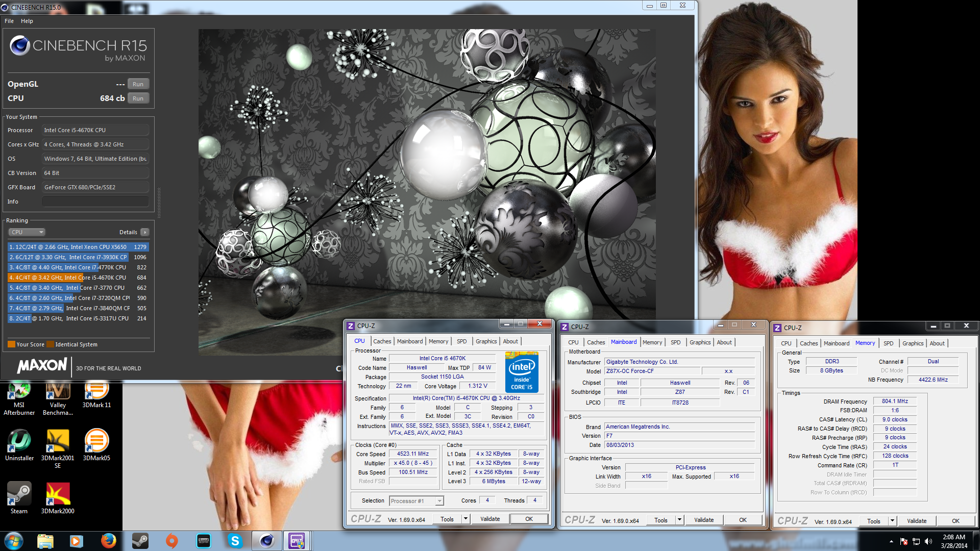Switch to CPU-Z via taskbar icon

297,541
